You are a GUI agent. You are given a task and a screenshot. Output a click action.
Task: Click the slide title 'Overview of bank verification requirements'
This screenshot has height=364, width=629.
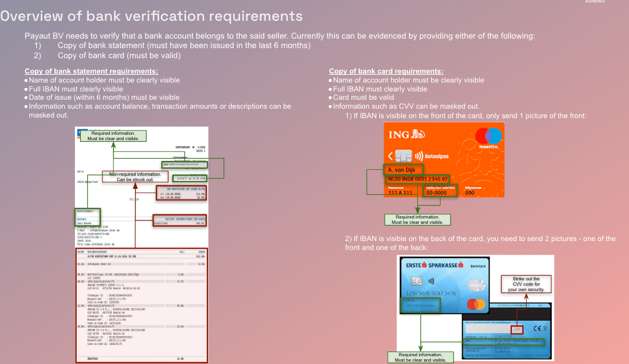152,17
